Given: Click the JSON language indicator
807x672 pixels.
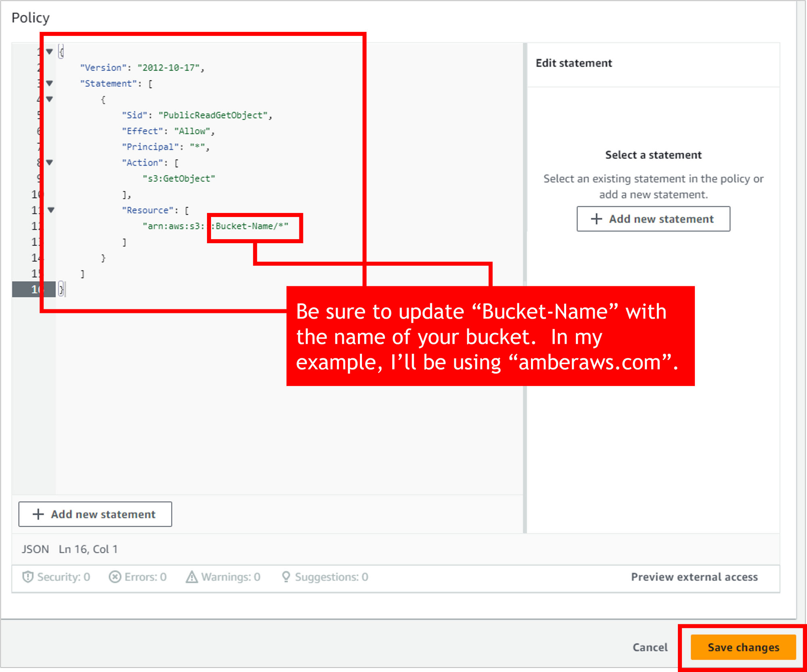Looking at the screenshot, I should point(36,549).
